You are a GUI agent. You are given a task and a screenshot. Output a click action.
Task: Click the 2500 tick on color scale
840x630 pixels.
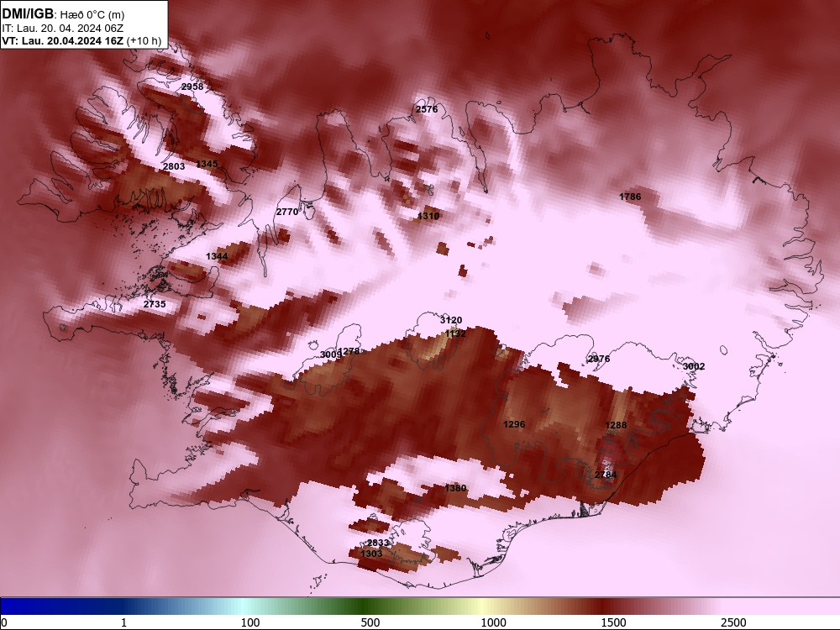(x=733, y=622)
